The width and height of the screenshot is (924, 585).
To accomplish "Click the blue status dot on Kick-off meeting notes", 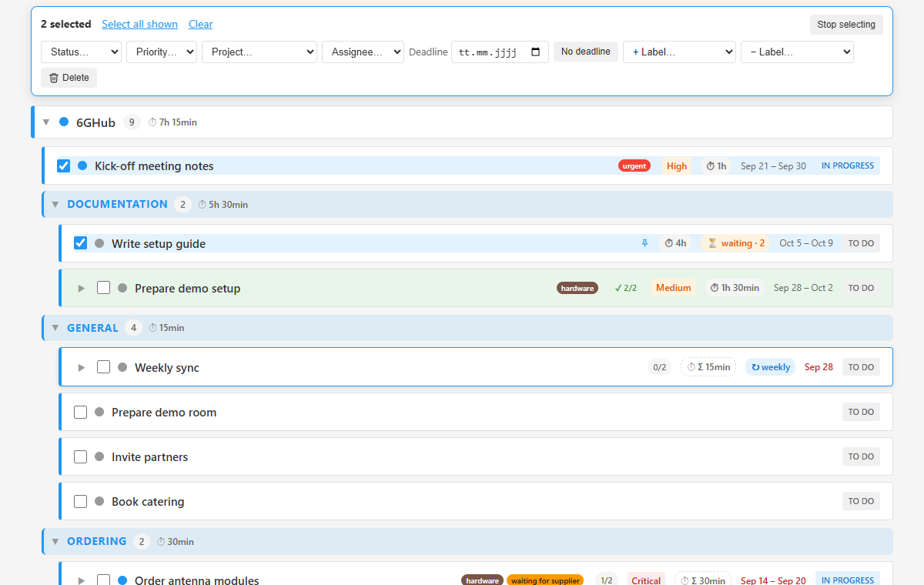I will 82,165.
